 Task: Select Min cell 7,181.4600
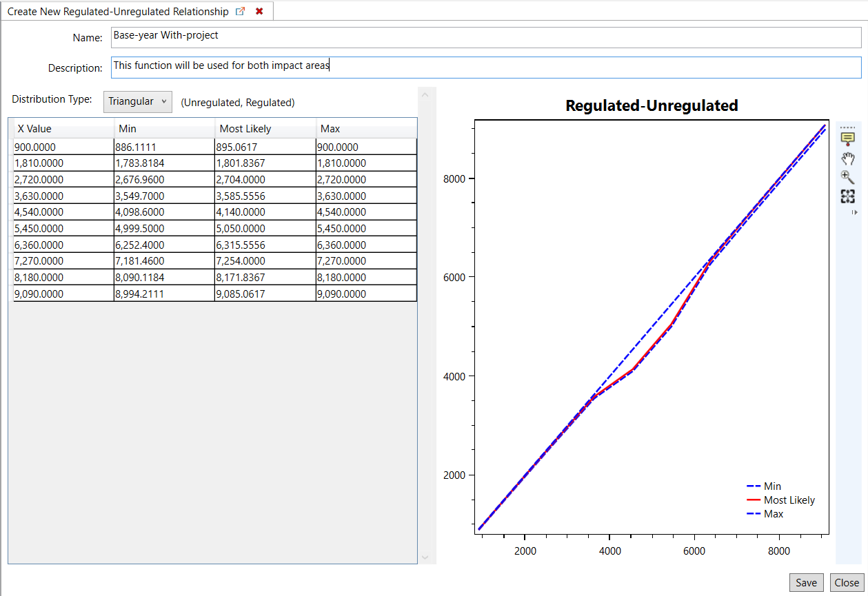(165, 261)
